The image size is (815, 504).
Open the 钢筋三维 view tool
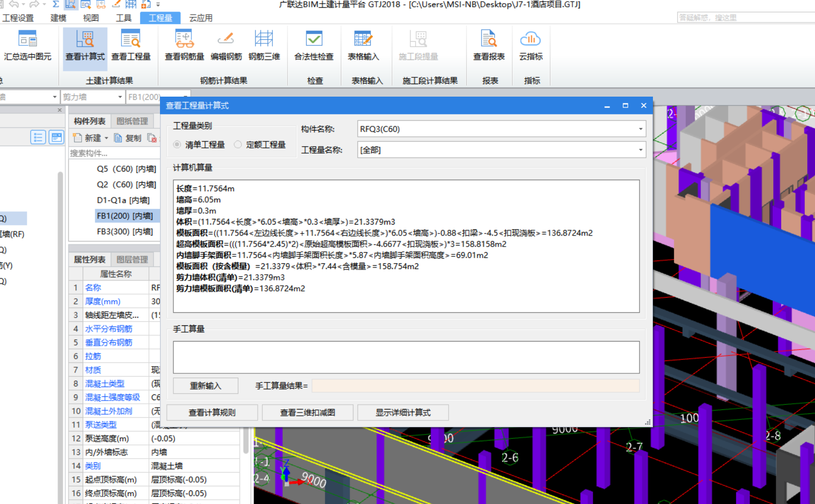(x=264, y=46)
